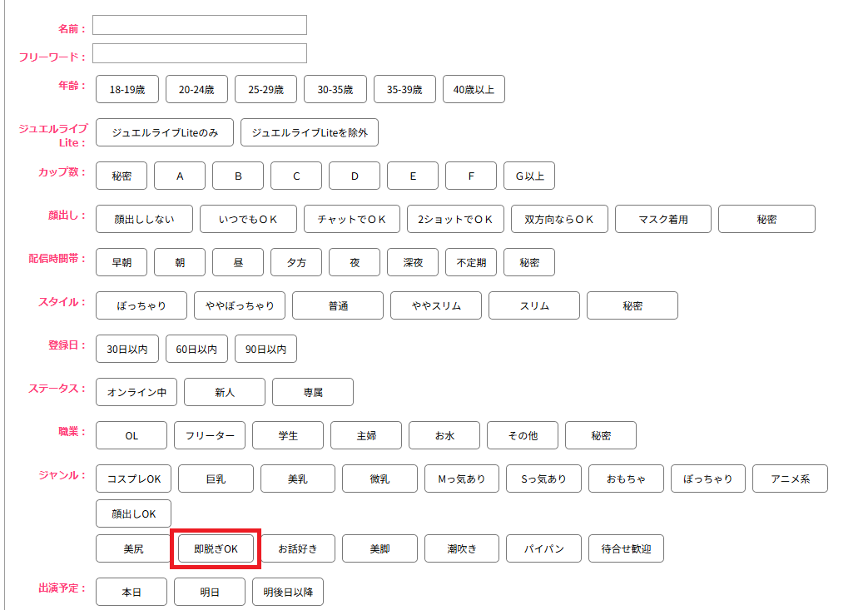Select いつでもＯＫ face option
The image size is (868, 610).
click(x=248, y=219)
